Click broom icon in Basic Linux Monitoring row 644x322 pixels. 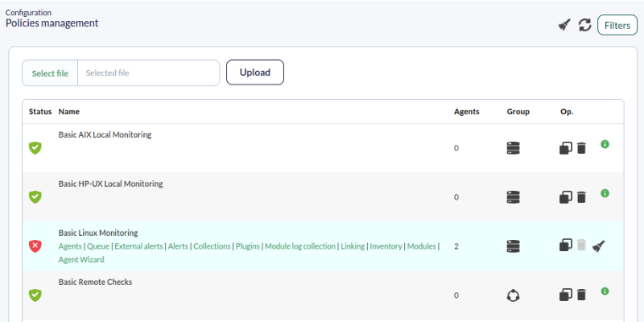point(598,246)
